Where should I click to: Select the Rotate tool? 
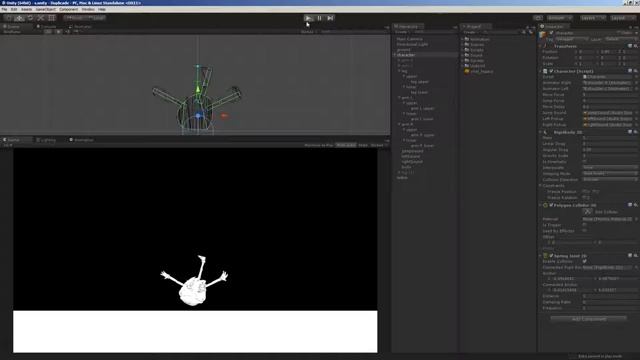(30, 18)
